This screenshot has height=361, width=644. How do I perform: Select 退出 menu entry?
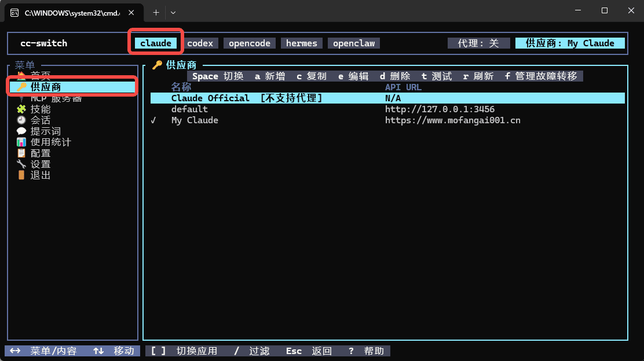tap(41, 175)
